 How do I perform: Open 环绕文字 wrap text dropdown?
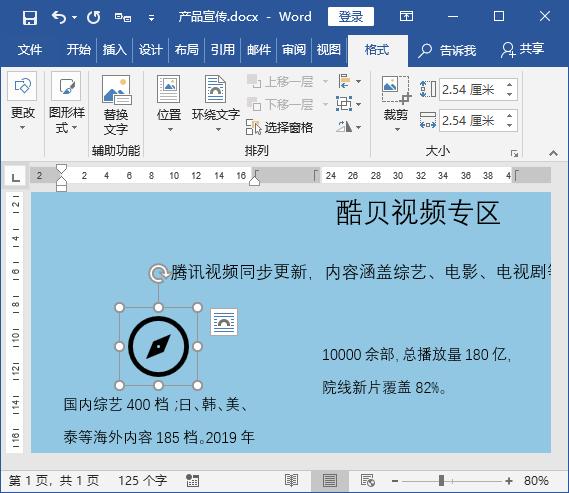(216, 104)
